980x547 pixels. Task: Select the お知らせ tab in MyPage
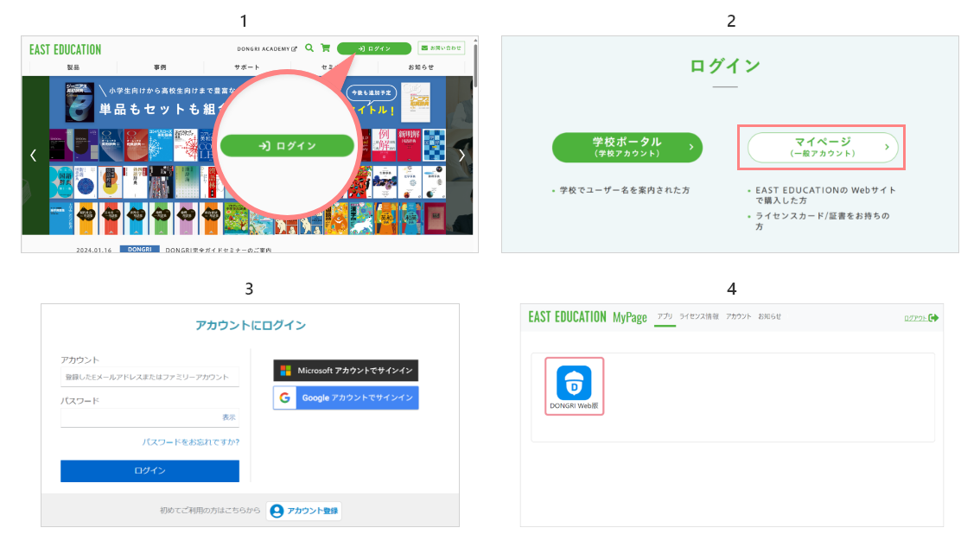click(769, 316)
